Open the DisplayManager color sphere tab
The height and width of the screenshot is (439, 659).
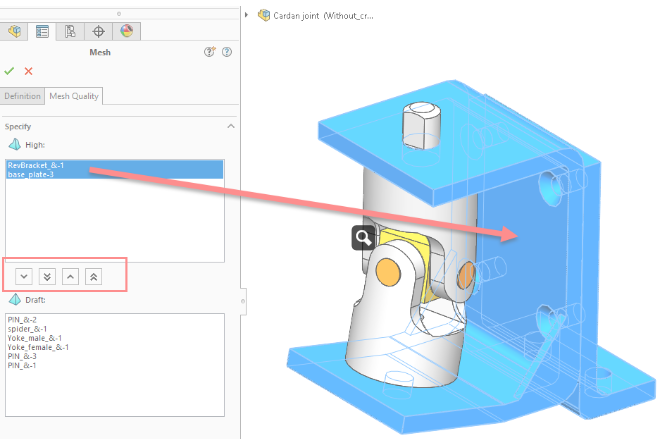pyautogui.click(x=126, y=31)
